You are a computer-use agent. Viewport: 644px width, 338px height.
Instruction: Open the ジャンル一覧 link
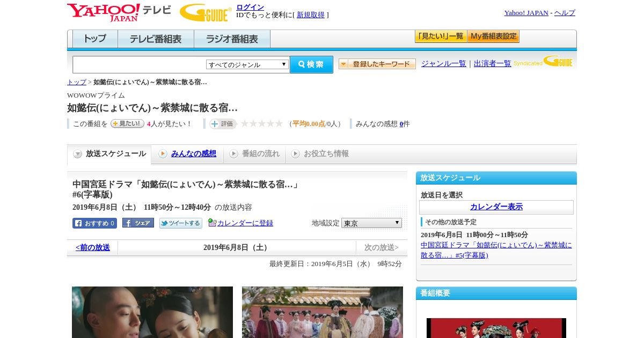click(x=444, y=64)
